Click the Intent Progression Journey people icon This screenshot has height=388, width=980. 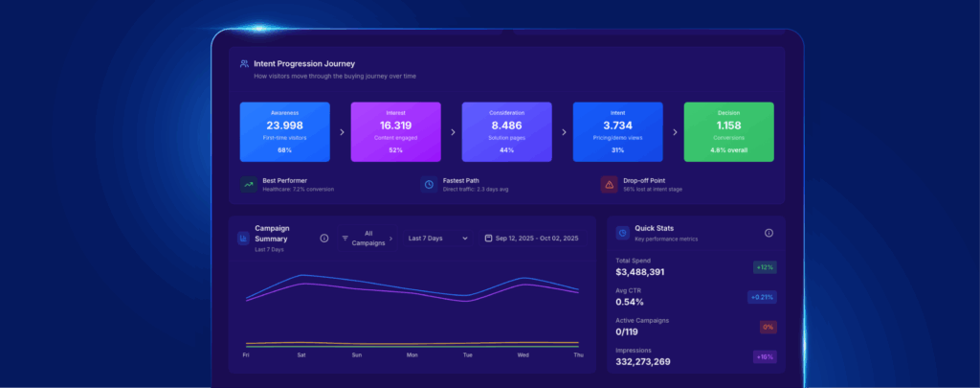coord(244,64)
